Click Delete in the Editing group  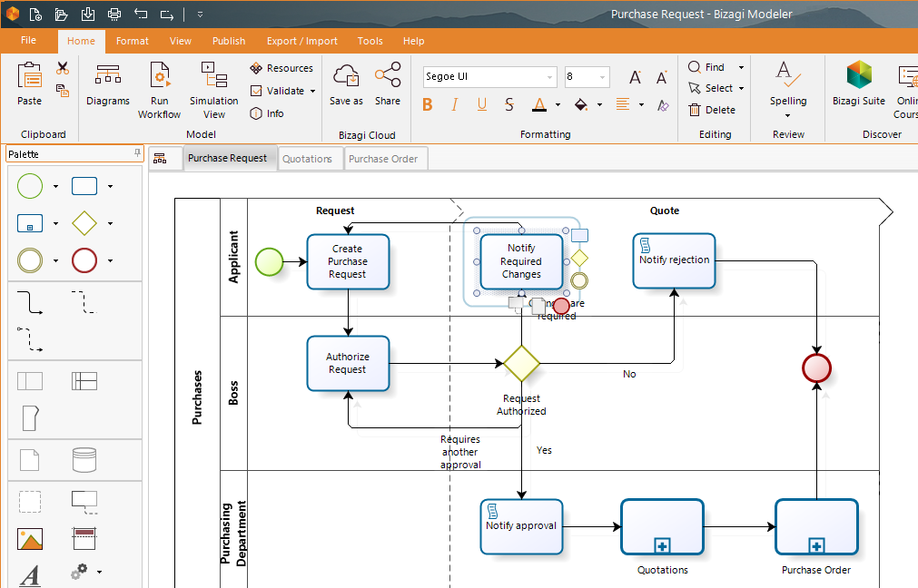coord(711,110)
